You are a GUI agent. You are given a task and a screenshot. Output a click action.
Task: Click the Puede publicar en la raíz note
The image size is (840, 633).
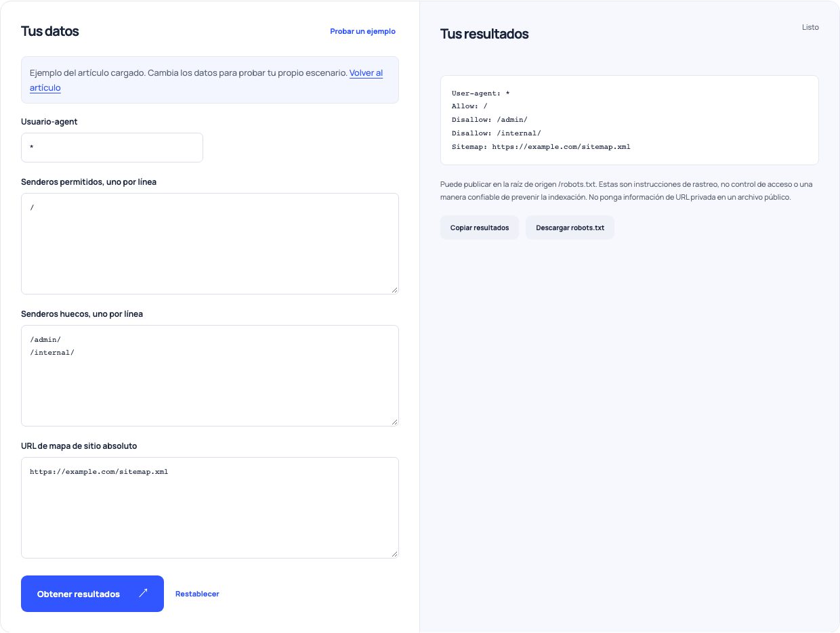[x=627, y=191]
